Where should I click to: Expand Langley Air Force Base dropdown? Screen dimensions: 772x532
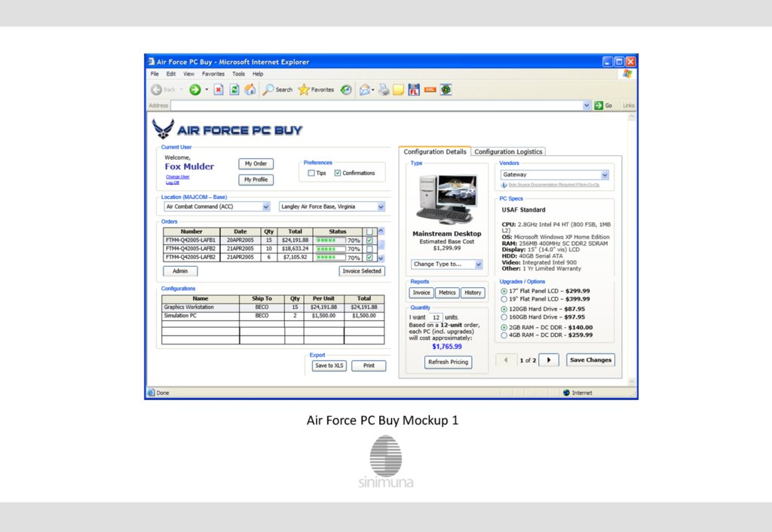(381, 206)
